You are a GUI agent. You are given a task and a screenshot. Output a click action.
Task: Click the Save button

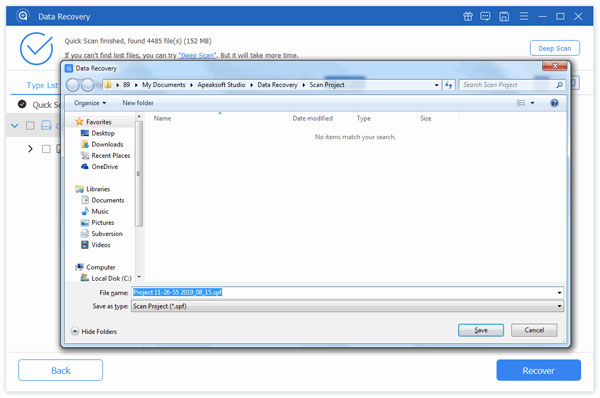click(481, 330)
